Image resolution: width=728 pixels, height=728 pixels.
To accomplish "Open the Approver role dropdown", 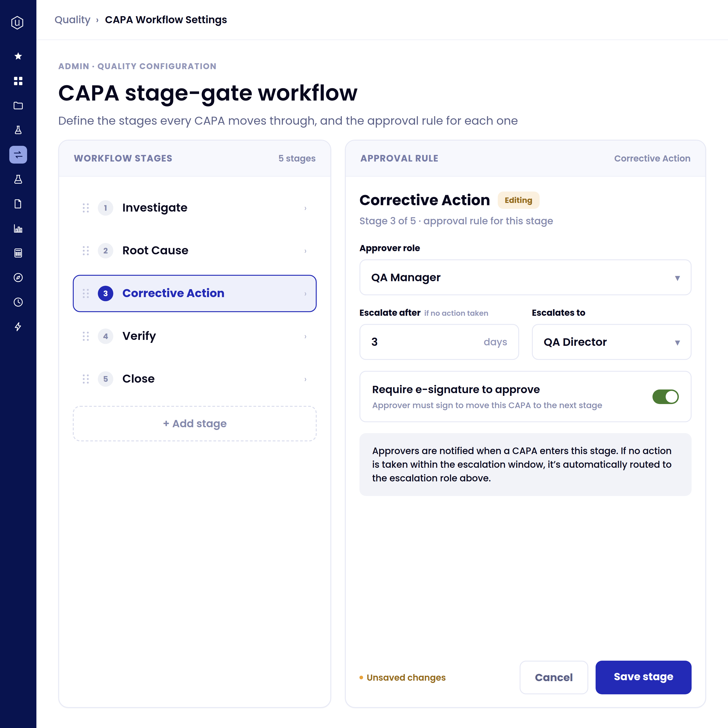I will (525, 277).
